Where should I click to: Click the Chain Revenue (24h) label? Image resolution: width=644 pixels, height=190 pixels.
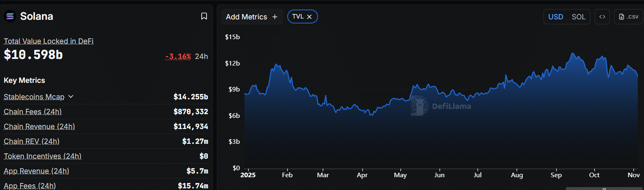pos(39,127)
